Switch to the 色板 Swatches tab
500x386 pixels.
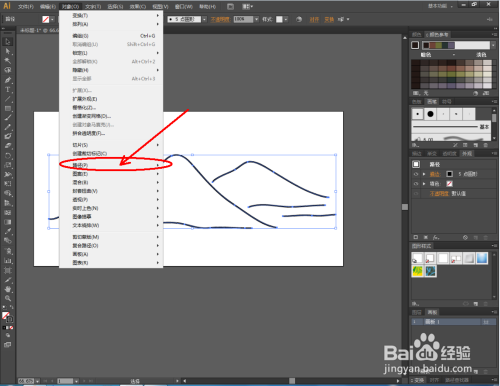417,102
